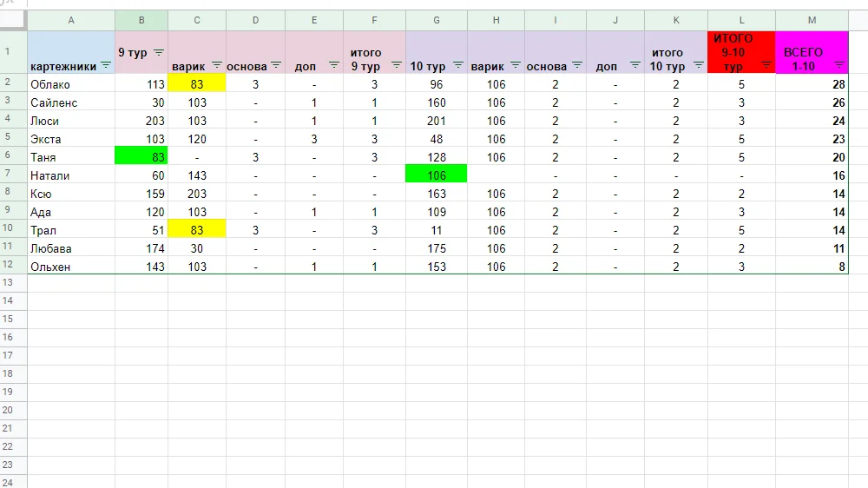Select cell with name Натали

point(71,175)
